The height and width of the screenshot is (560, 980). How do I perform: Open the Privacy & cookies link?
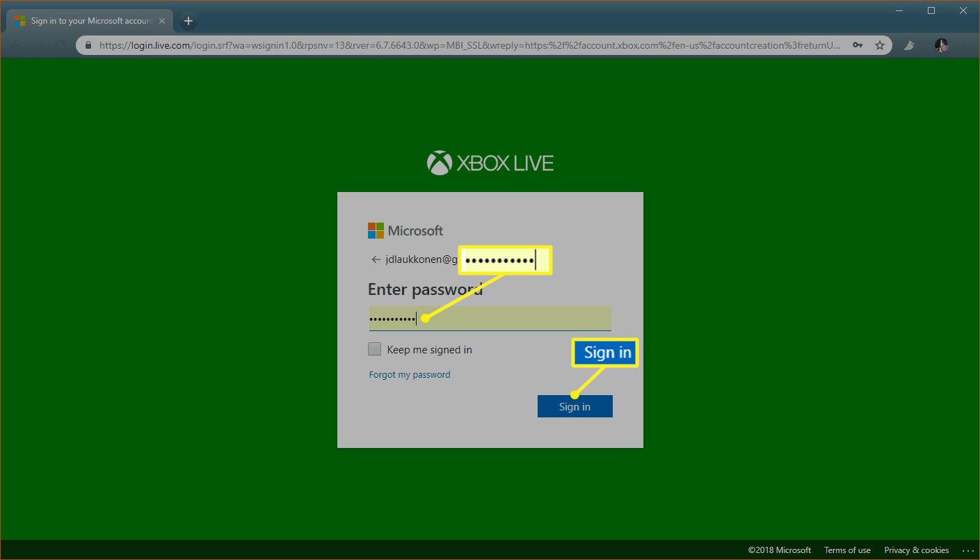(x=917, y=550)
